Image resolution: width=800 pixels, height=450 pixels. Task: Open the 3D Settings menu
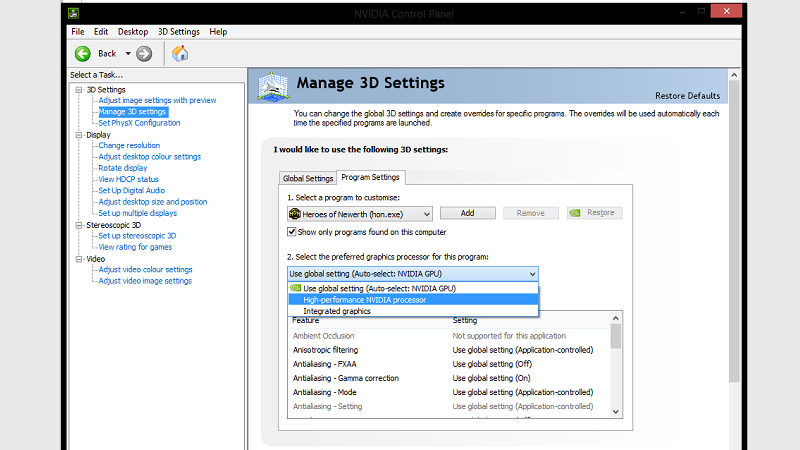(179, 31)
